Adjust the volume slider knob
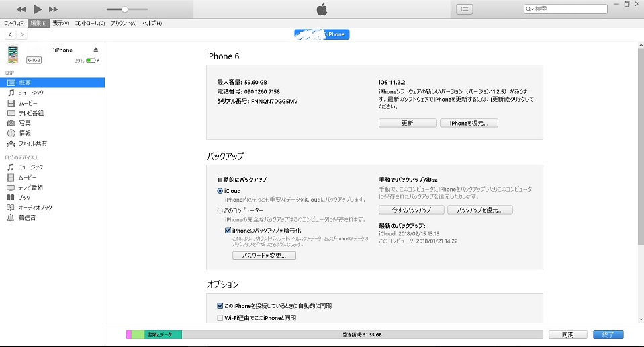The image size is (644, 347). coord(124,9)
